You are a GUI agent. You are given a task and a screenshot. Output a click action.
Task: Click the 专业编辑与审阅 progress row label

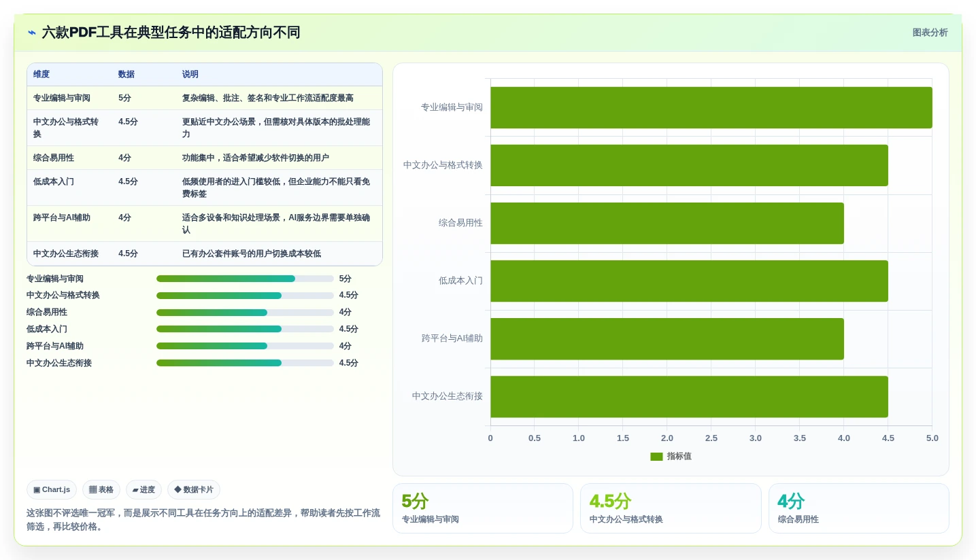55,279
